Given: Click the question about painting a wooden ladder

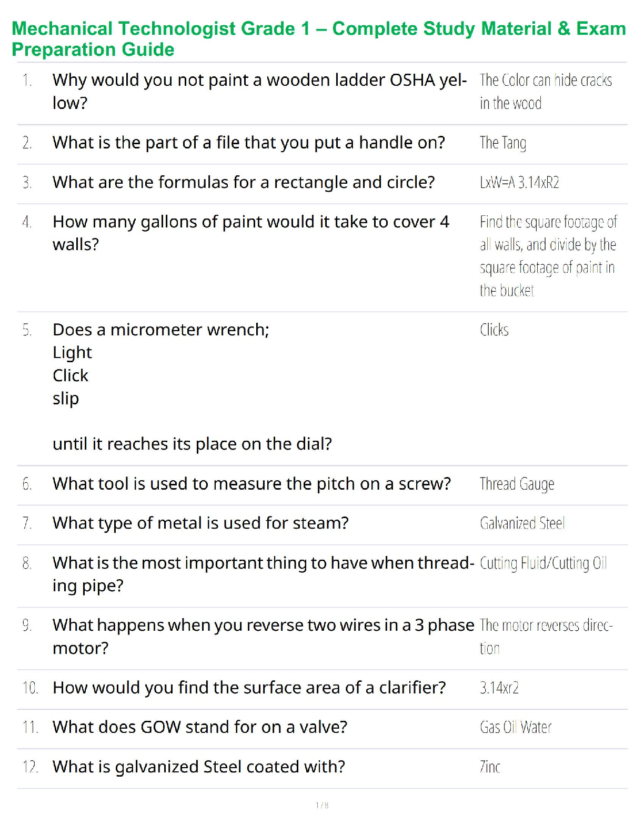Looking at the screenshot, I should [x=259, y=91].
